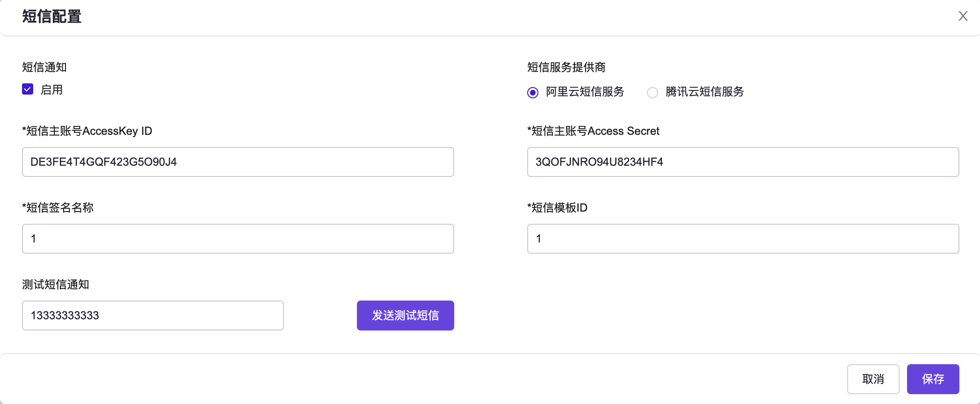Click the 取消 button

(x=873, y=379)
